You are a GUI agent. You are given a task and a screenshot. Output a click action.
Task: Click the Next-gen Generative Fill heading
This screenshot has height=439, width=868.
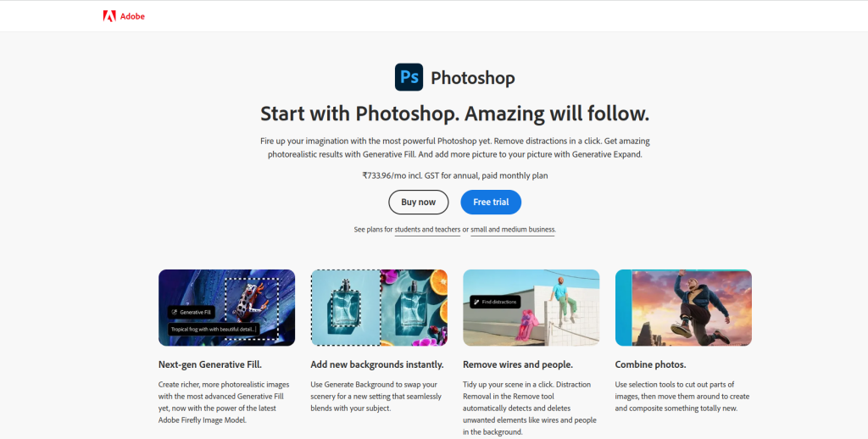click(x=210, y=364)
